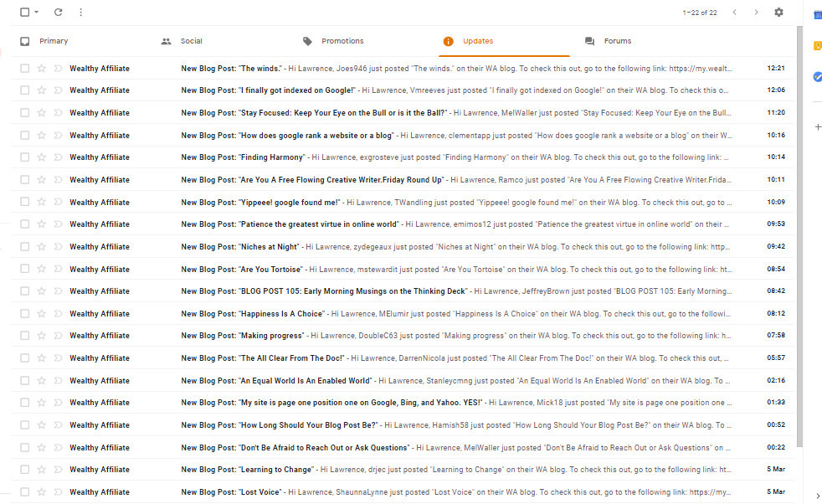
Task: Collapse side panel with bottom chevron arrow
Action: 818,495
